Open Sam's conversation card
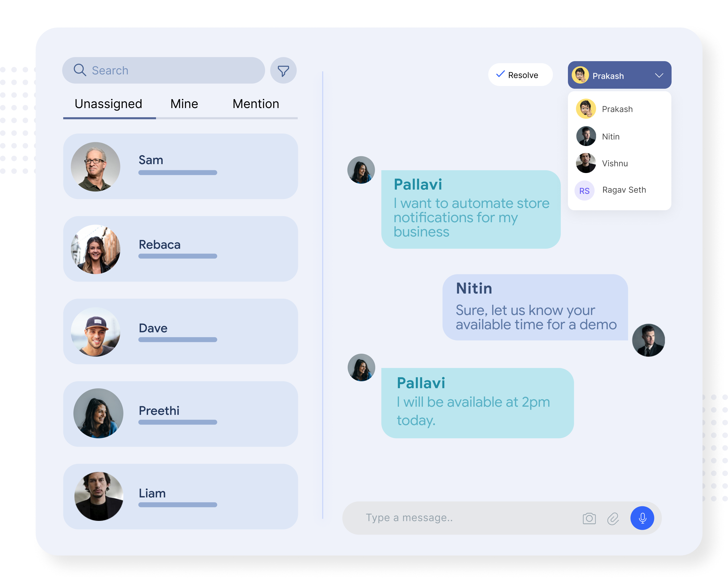The width and height of the screenshot is (728, 581). click(180, 166)
